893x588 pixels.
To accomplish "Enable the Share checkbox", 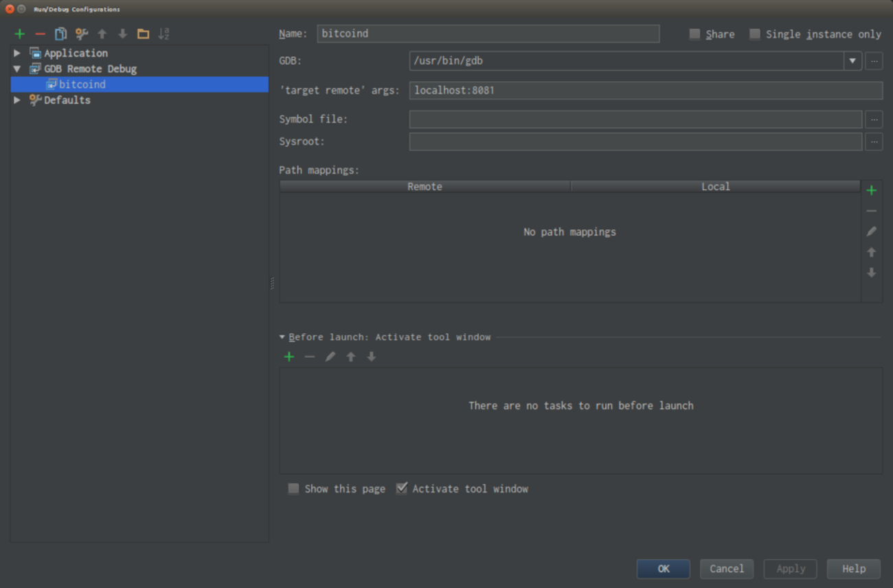I will click(x=694, y=34).
